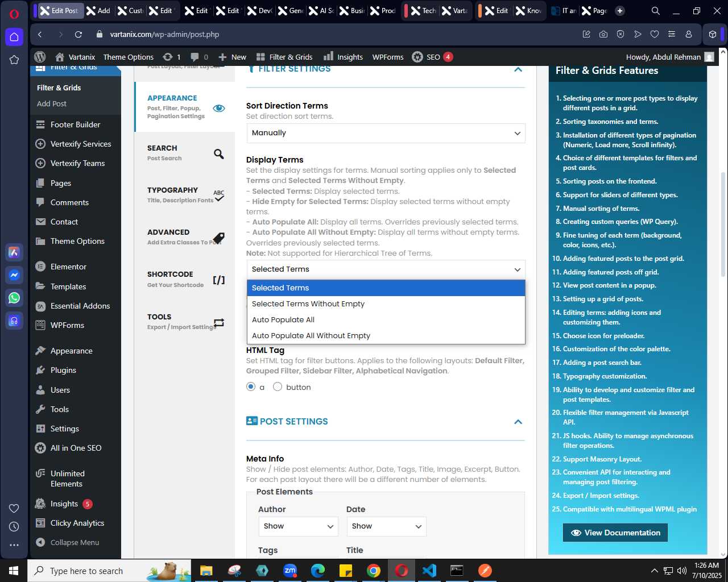Choose highlighted Selected Terms option
Viewport: 728px width, 582px height.
tap(386, 288)
